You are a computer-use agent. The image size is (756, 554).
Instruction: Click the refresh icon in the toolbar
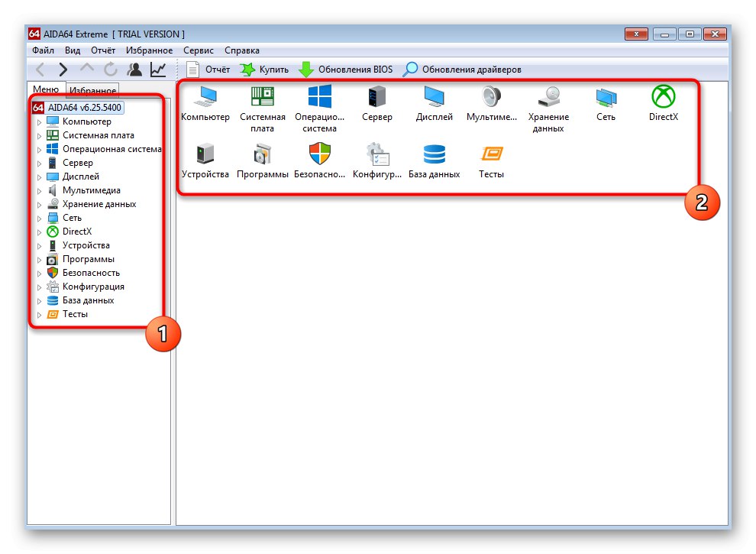[110, 69]
